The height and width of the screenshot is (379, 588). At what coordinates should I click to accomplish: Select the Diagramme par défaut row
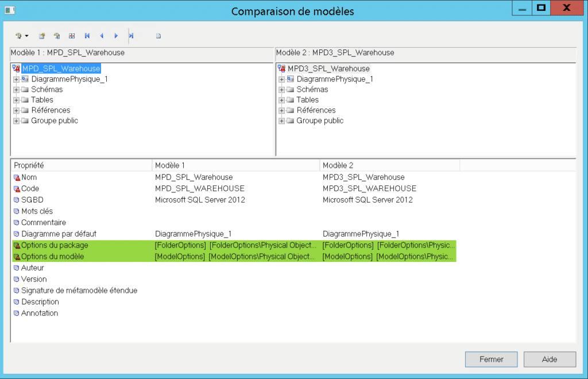234,234
